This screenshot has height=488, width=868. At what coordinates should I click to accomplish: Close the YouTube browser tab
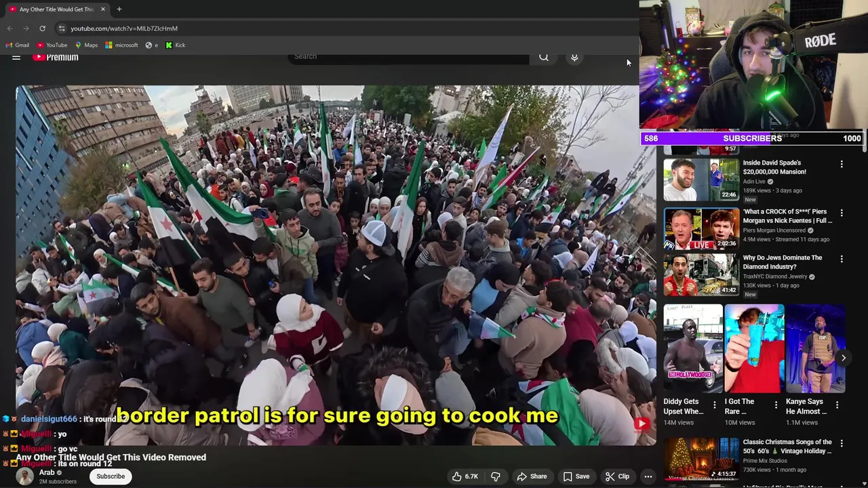point(103,9)
